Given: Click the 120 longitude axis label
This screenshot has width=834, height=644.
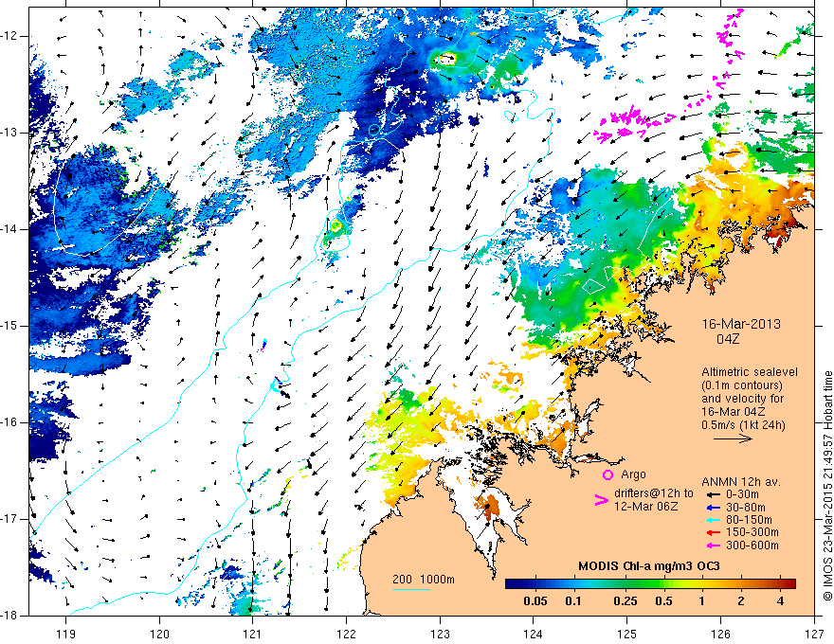Looking at the screenshot, I should click(x=159, y=634).
